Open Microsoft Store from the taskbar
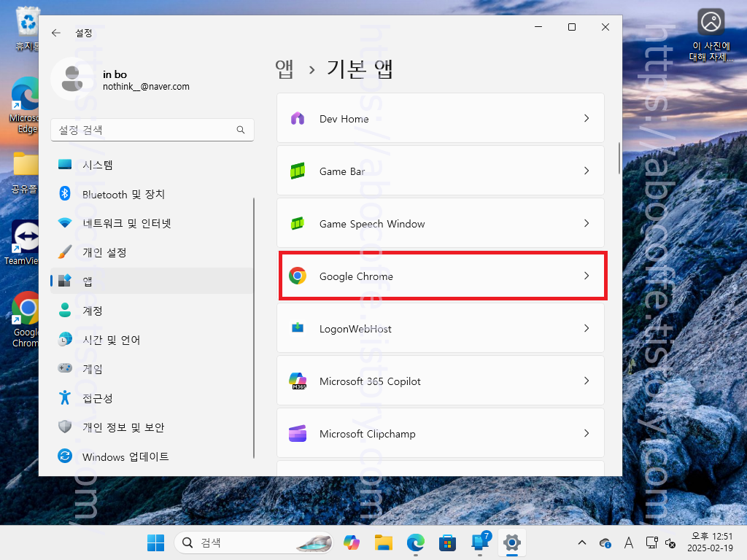 447,542
